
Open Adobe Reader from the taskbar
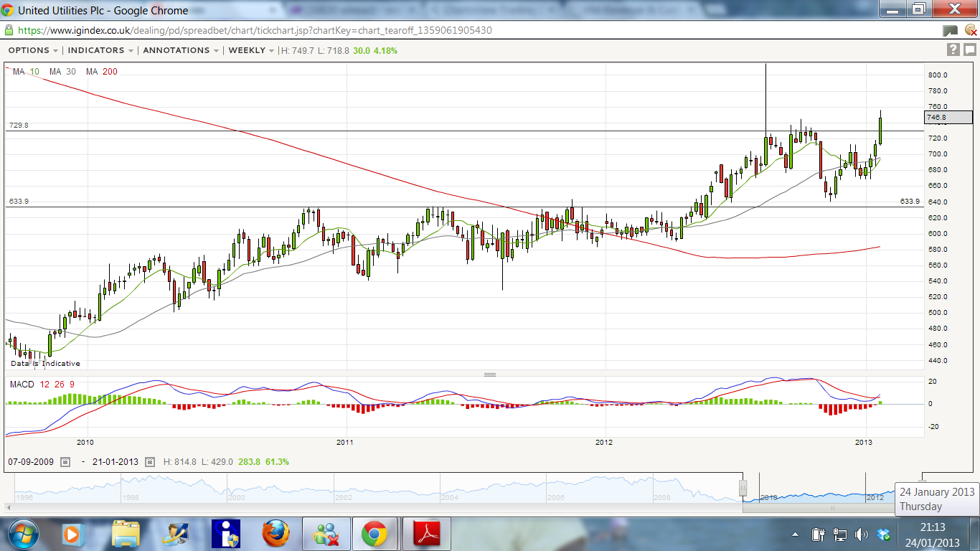coord(426,534)
